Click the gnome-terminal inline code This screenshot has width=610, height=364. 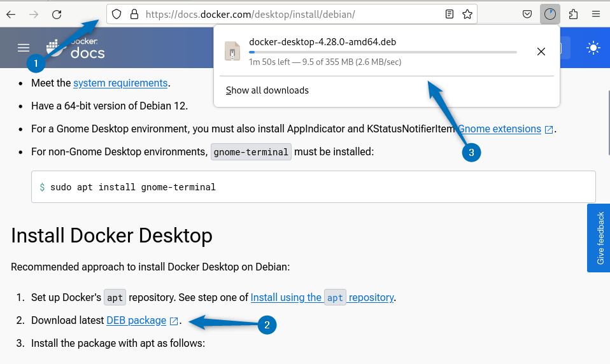[x=251, y=151]
